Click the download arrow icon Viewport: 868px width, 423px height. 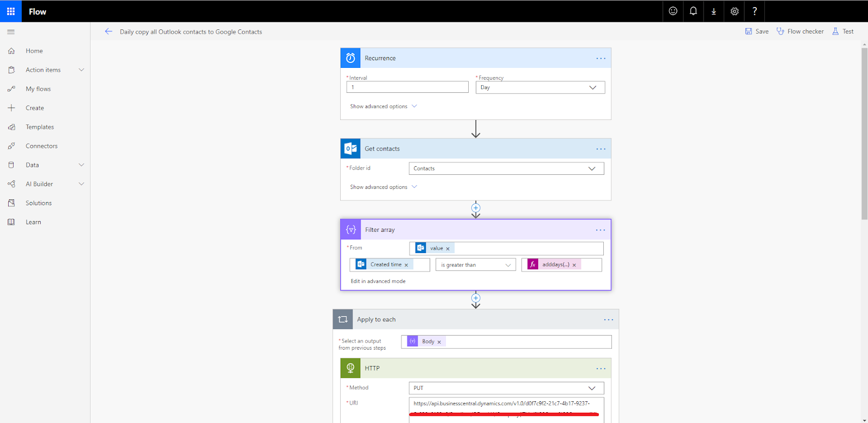click(x=714, y=11)
